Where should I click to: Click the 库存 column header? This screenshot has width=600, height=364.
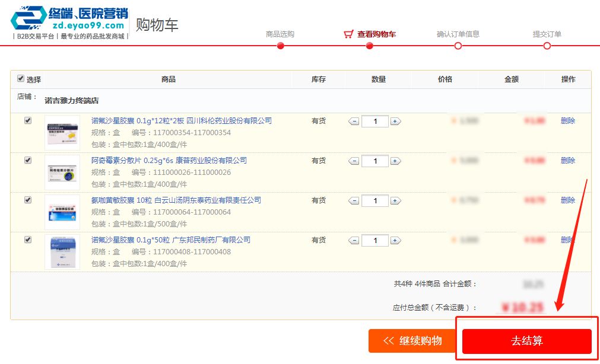(318, 79)
